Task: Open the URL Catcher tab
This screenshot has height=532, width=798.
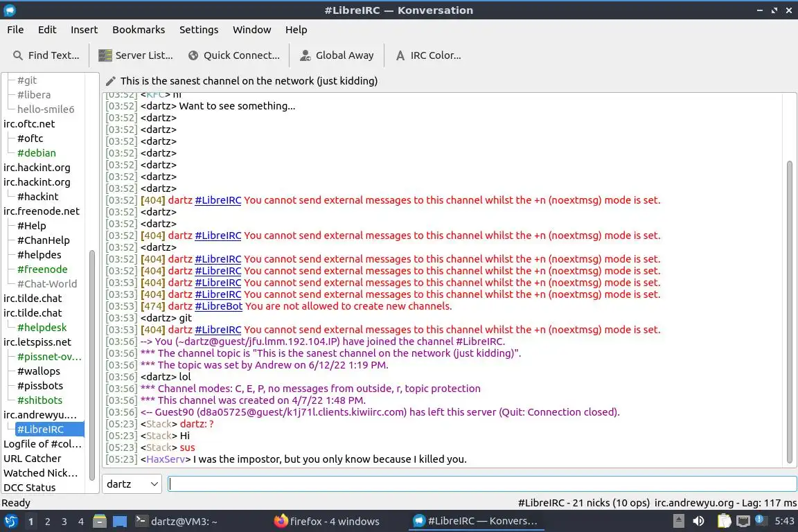Action: [32, 459]
